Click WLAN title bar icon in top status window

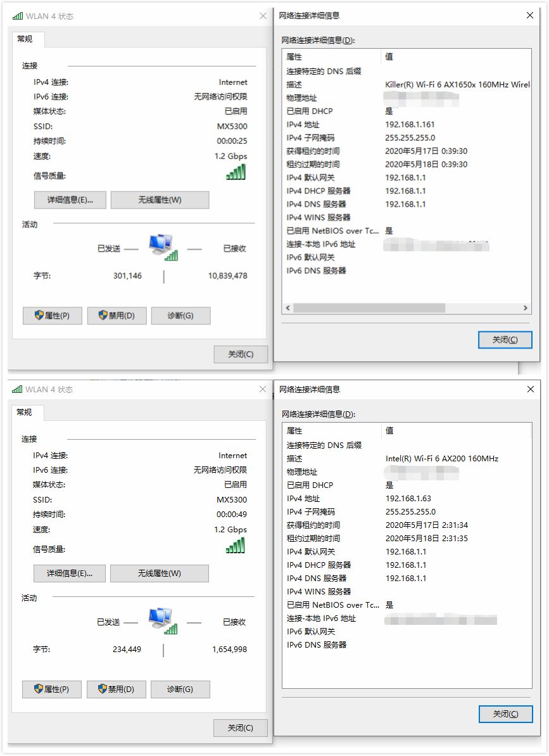18,16
